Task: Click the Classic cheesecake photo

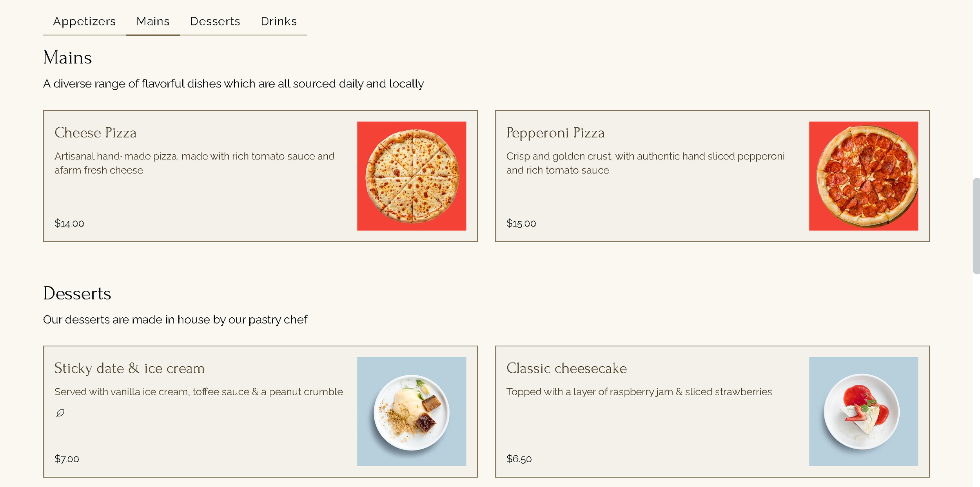Action: pos(863,411)
